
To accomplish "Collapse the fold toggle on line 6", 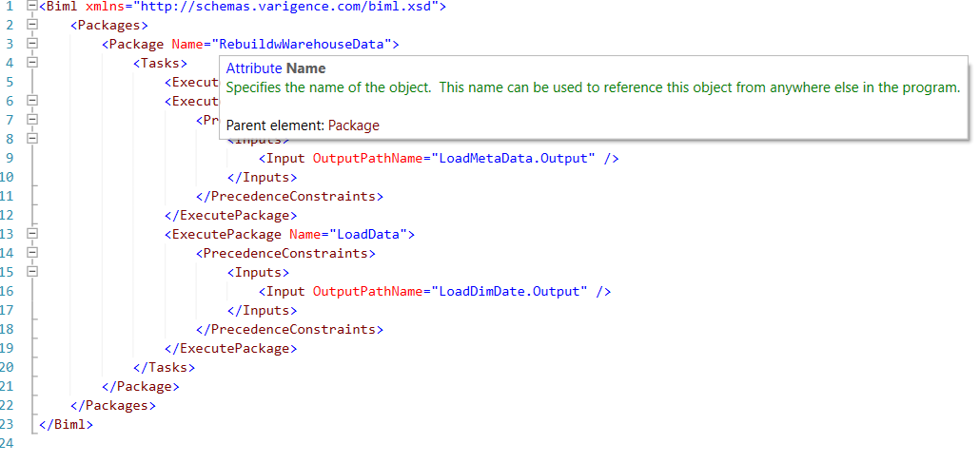I will [32, 101].
